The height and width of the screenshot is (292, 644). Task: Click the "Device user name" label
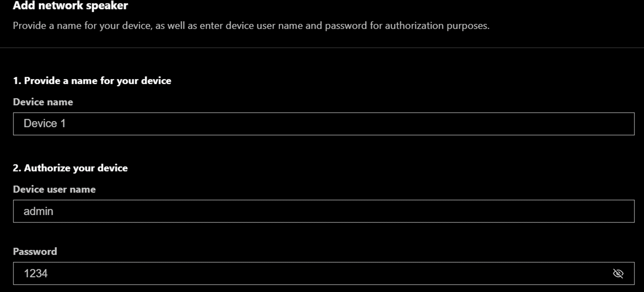coord(54,189)
